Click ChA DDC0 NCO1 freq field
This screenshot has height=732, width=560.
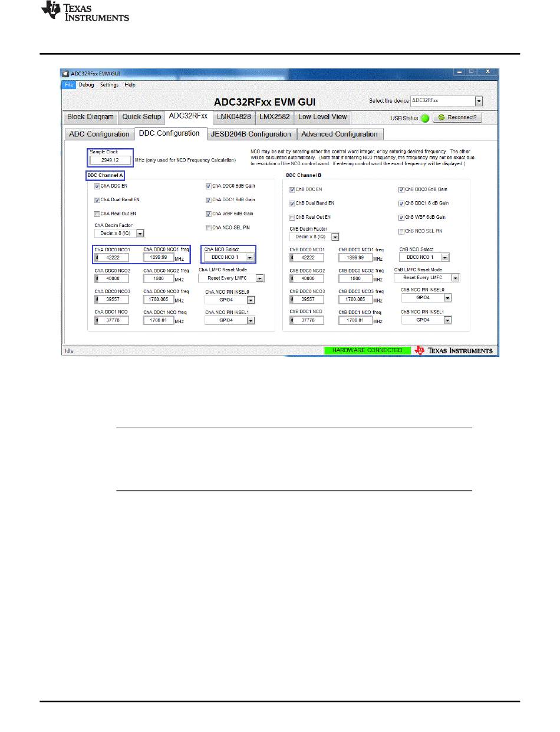[159, 258]
